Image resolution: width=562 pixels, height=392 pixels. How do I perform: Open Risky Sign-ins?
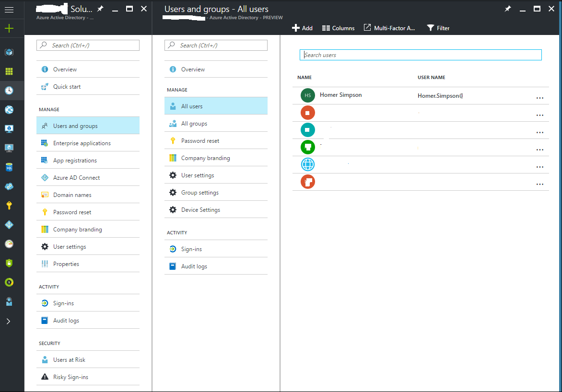tap(88, 377)
